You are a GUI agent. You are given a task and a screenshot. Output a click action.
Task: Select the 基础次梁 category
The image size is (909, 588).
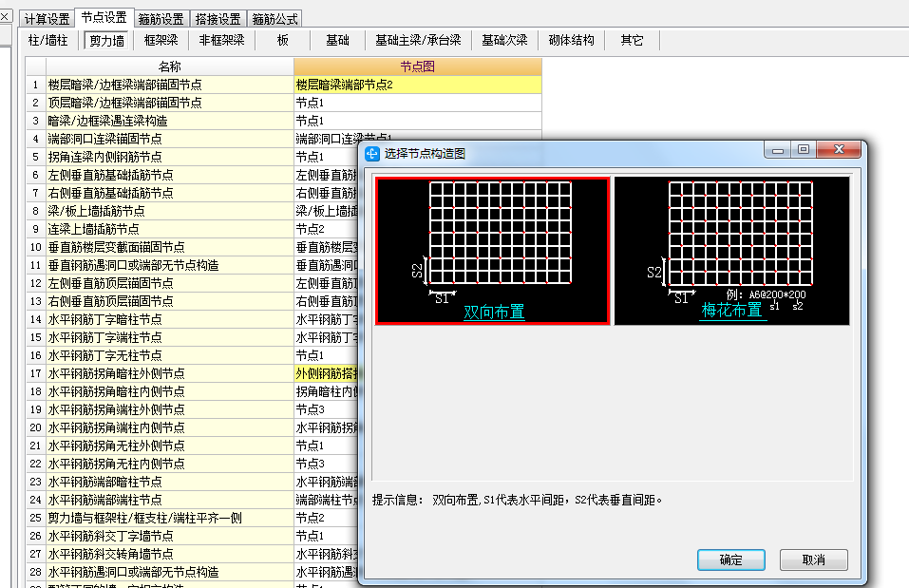[505, 40]
